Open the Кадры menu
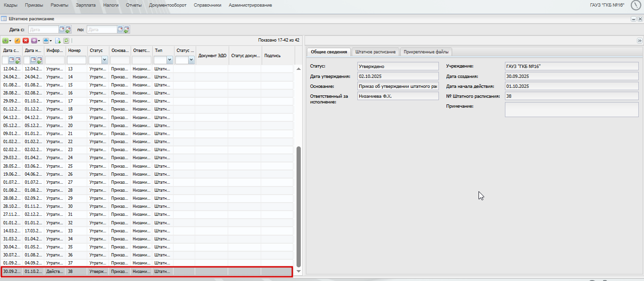644x281 pixels. coord(11,5)
